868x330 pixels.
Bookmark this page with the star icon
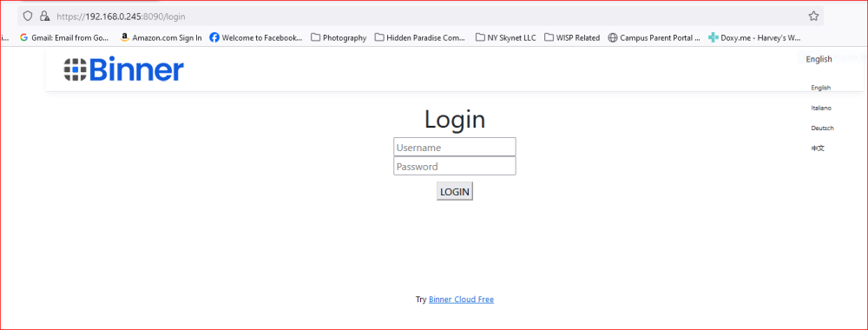813,16
